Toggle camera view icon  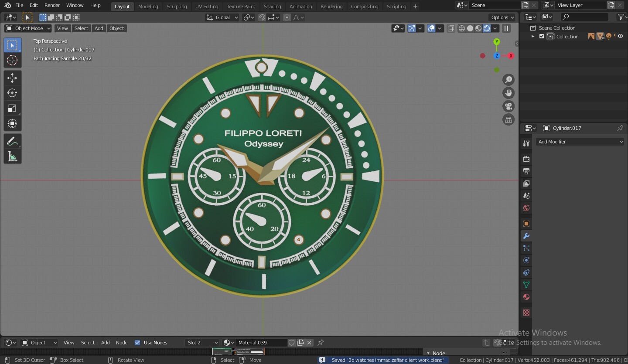pos(509,106)
